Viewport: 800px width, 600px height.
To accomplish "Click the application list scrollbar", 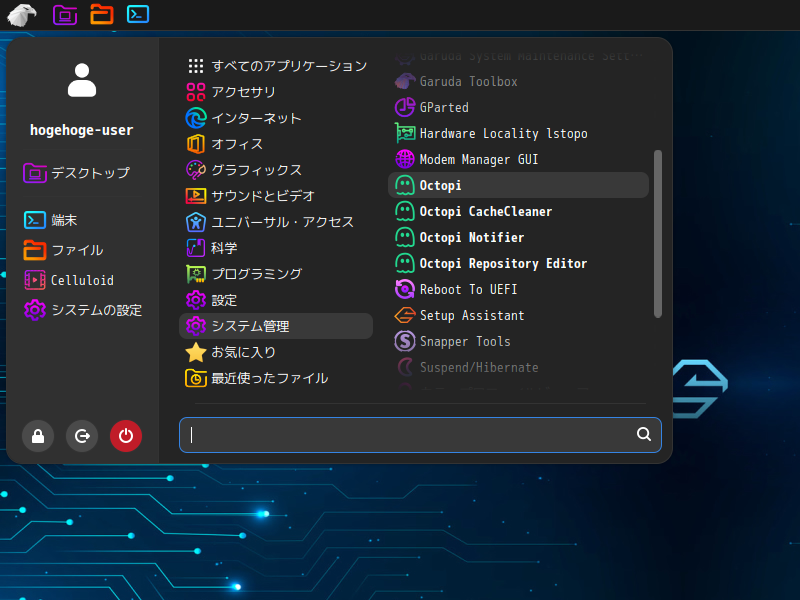I will click(658, 234).
